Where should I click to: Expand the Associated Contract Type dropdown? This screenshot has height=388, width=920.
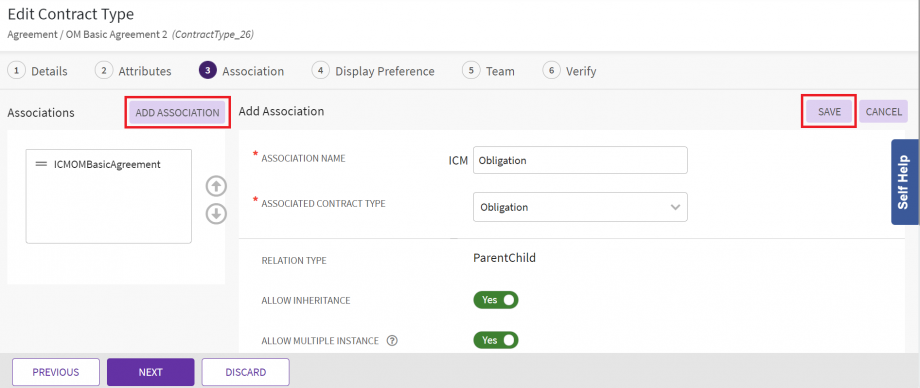coord(580,207)
